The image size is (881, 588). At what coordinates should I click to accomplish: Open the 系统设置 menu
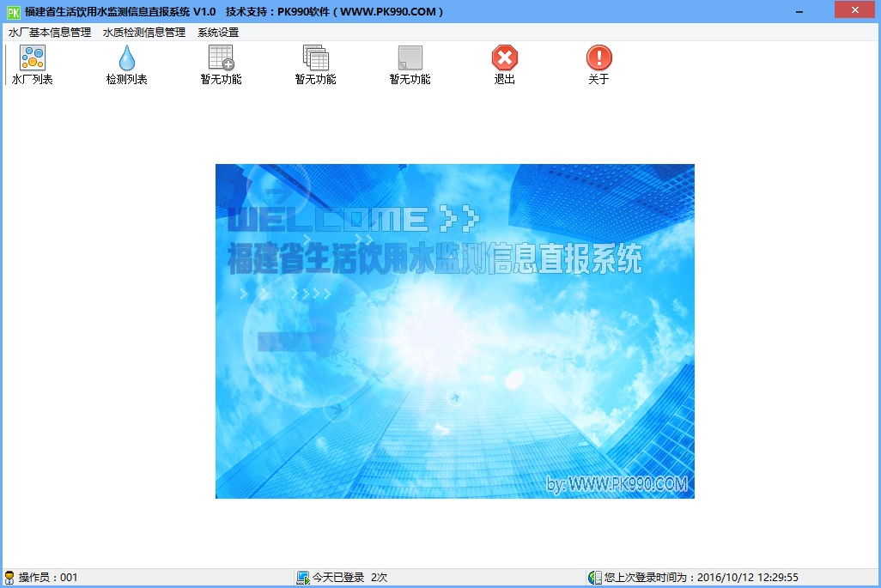pos(218,33)
